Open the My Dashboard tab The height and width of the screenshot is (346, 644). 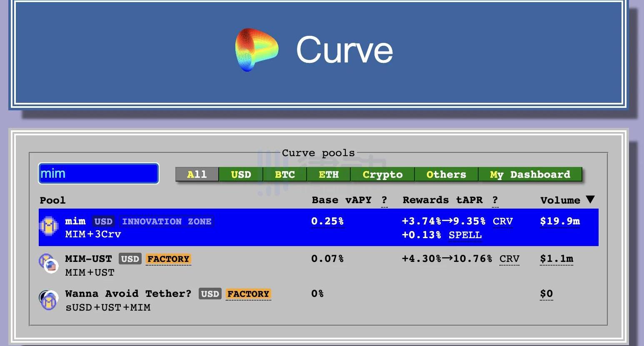click(x=530, y=174)
